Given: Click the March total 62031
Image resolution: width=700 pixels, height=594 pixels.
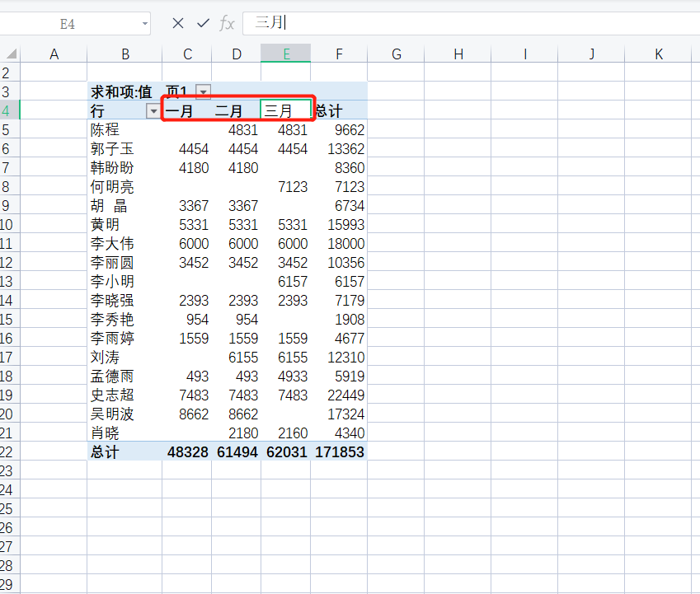Looking at the screenshot, I should [x=287, y=451].
